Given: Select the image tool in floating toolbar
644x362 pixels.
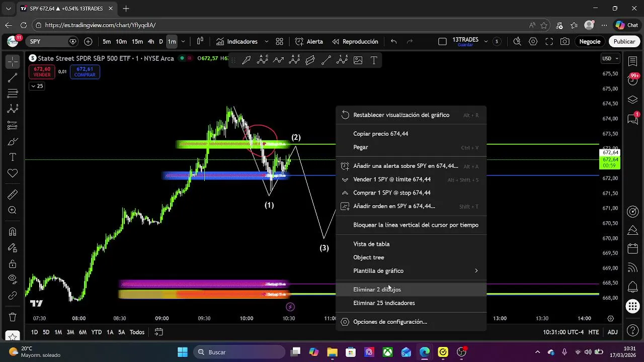Looking at the screenshot, I should pos(358,60).
